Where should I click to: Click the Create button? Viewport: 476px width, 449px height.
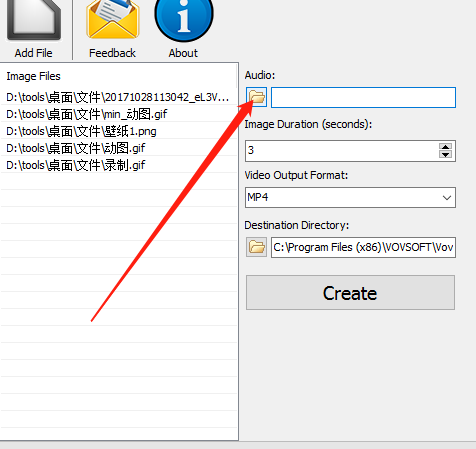350,293
